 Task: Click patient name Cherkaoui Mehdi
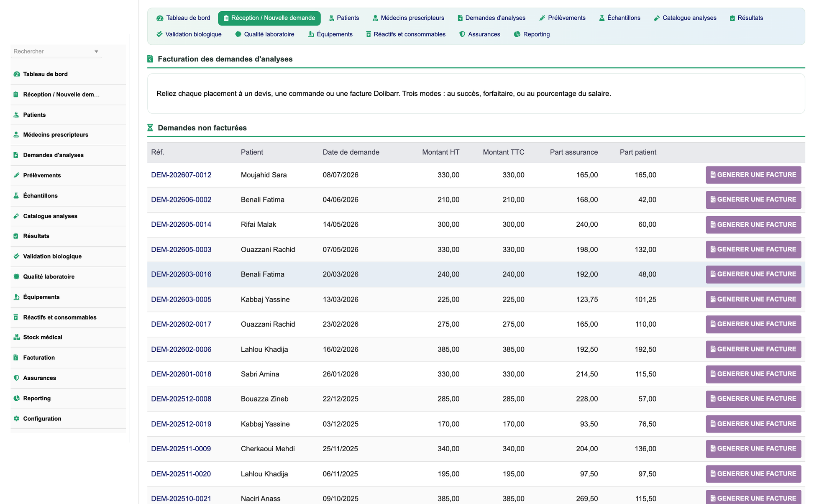(268, 449)
